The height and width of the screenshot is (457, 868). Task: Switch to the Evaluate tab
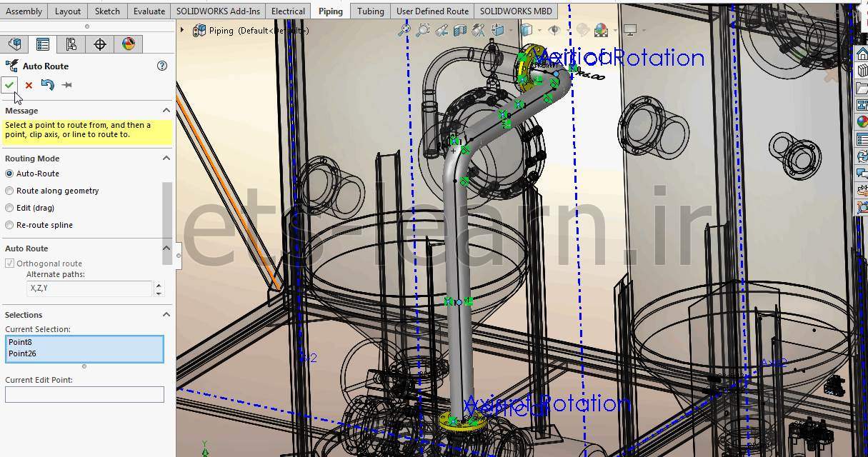149,11
